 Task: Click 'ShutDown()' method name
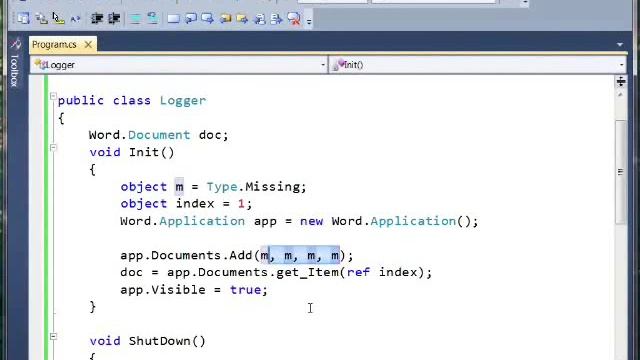tap(167, 341)
